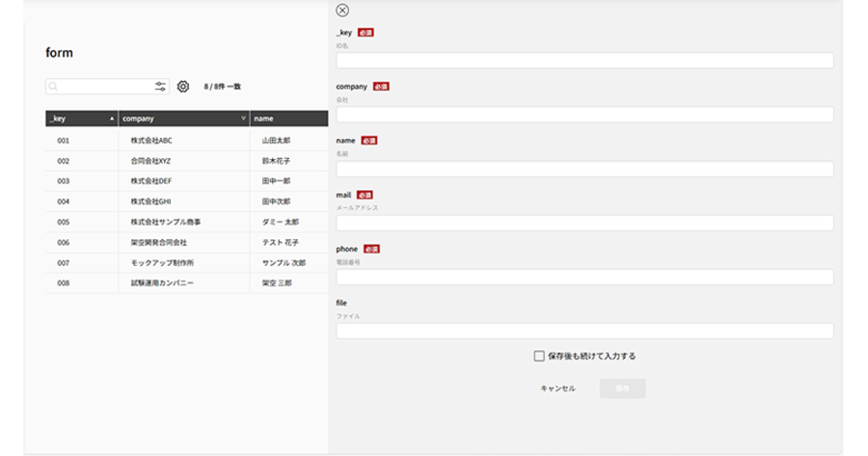Viewport: 868px width, 456px height.
Task: Select row 008 試験運用カンパニー
Action: (186, 282)
